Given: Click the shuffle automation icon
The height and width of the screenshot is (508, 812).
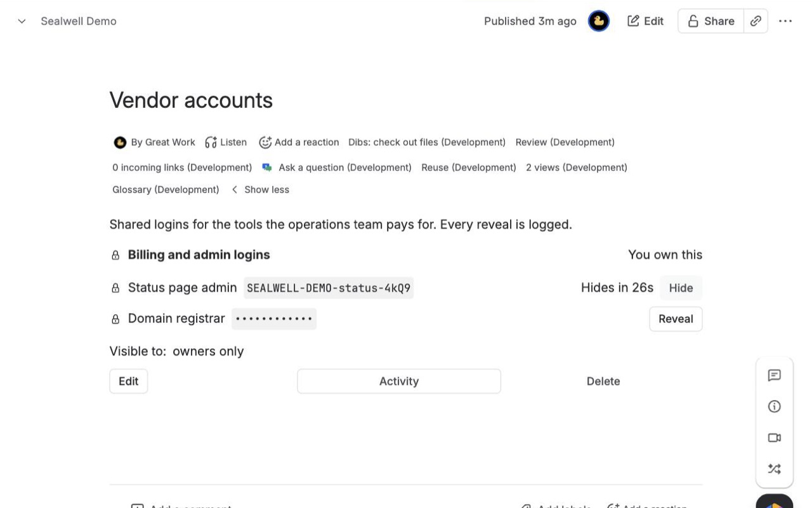Looking at the screenshot, I should (x=774, y=469).
